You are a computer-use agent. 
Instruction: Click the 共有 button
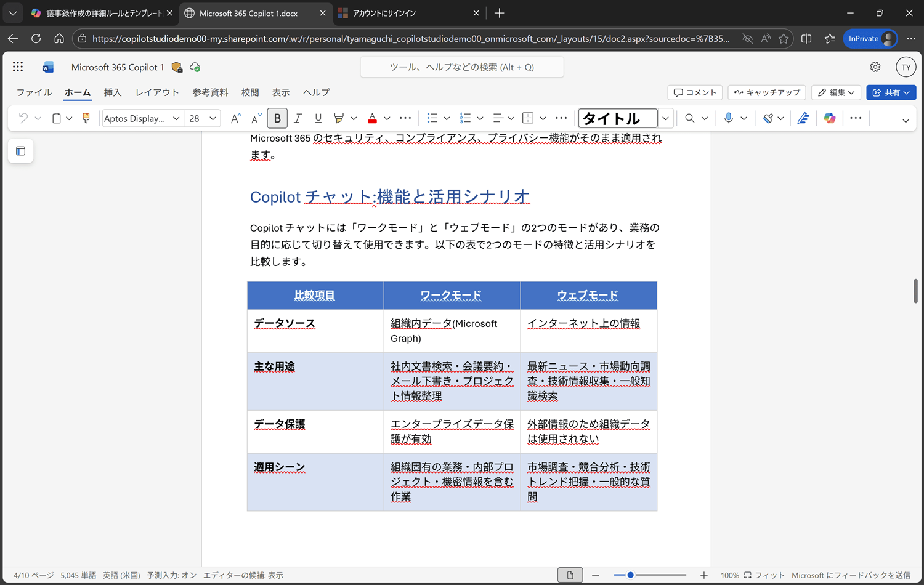[x=891, y=92]
